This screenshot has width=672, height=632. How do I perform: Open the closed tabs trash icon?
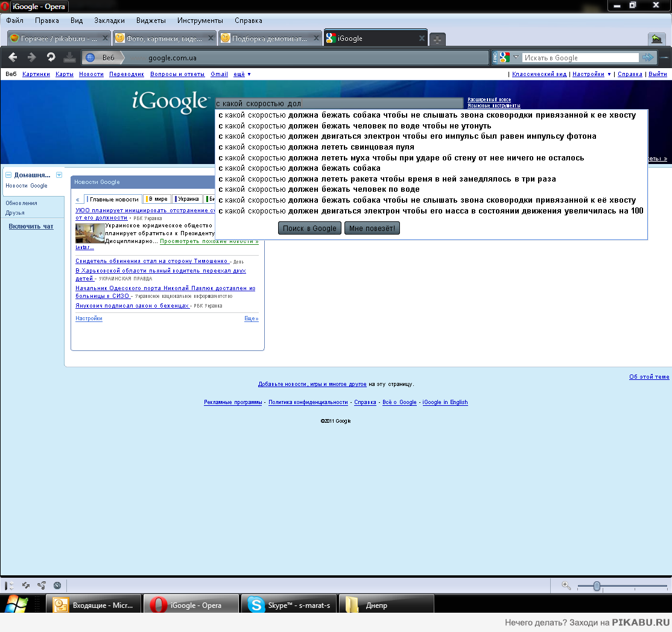coord(656,39)
